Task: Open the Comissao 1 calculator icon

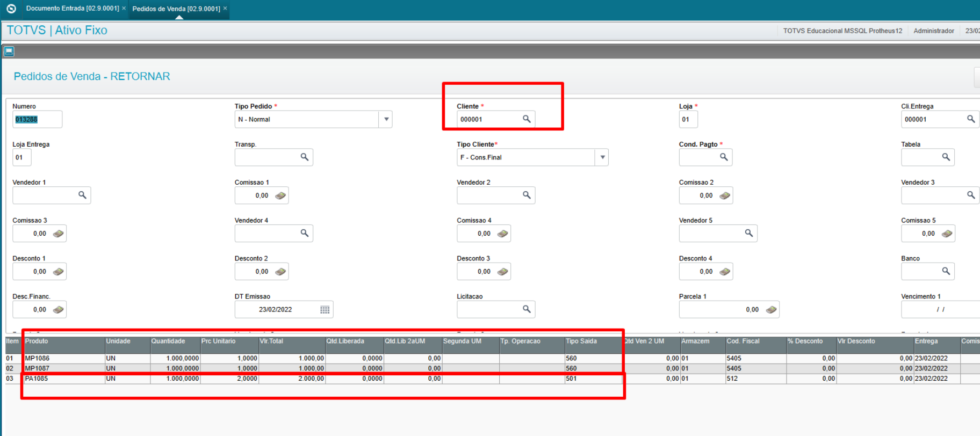Action: click(280, 195)
